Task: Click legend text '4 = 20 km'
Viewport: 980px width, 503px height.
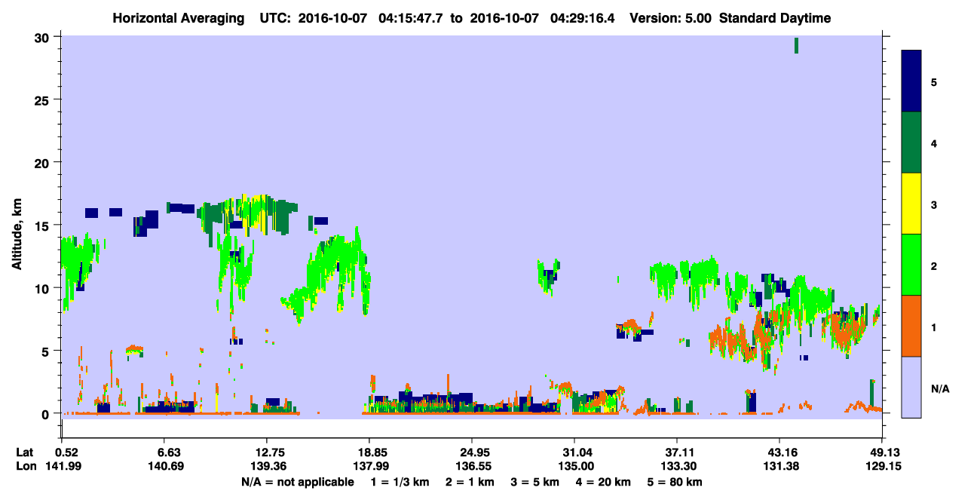Action: 603,482
